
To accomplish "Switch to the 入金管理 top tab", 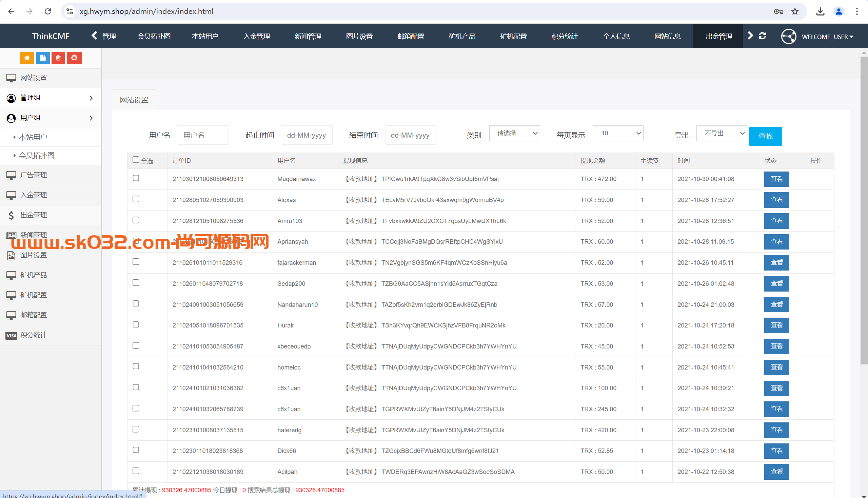I will (x=257, y=36).
